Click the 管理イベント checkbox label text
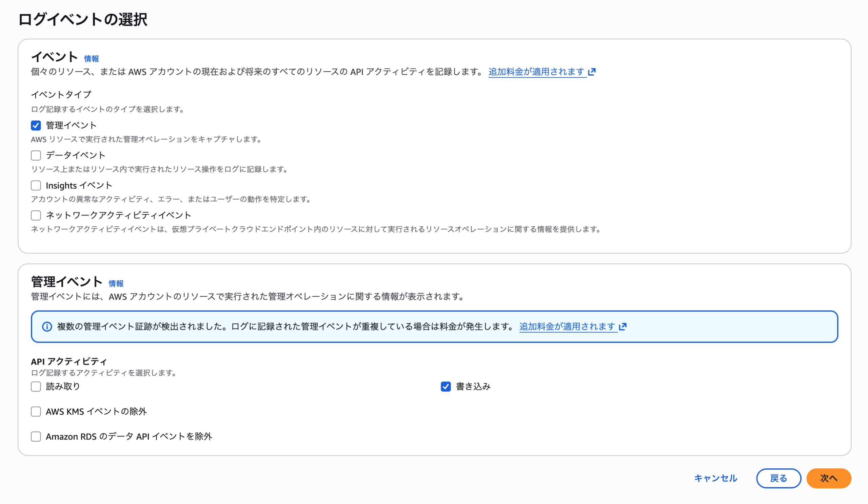The image size is (868, 504). click(71, 126)
